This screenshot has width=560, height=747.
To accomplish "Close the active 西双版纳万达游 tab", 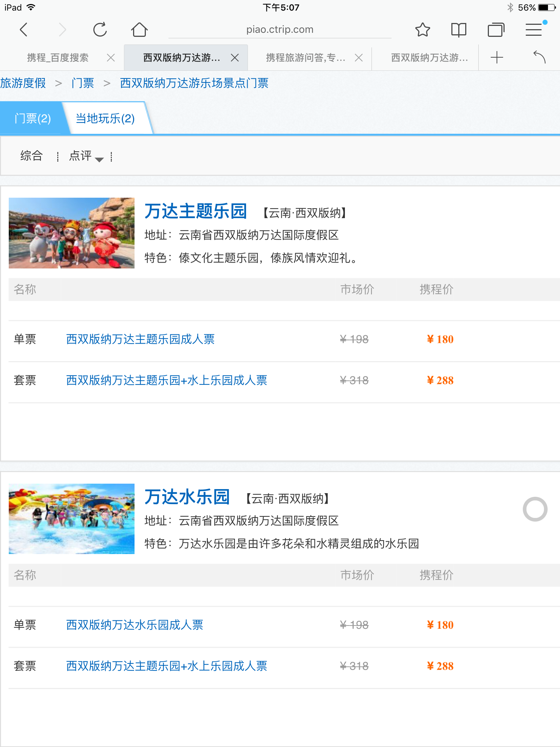I will click(x=235, y=58).
